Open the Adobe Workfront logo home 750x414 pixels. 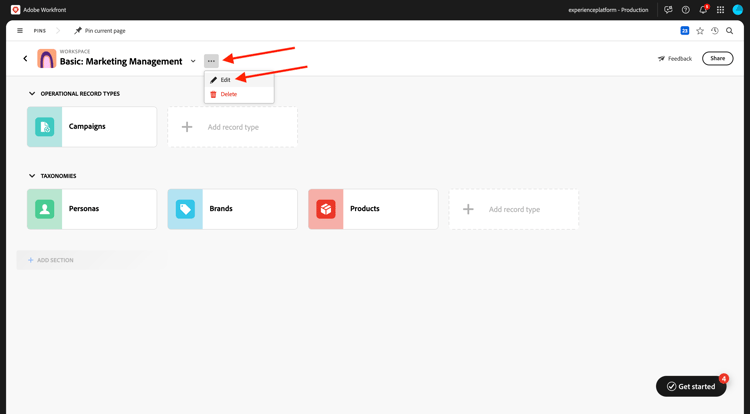click(x=15, y=10)
